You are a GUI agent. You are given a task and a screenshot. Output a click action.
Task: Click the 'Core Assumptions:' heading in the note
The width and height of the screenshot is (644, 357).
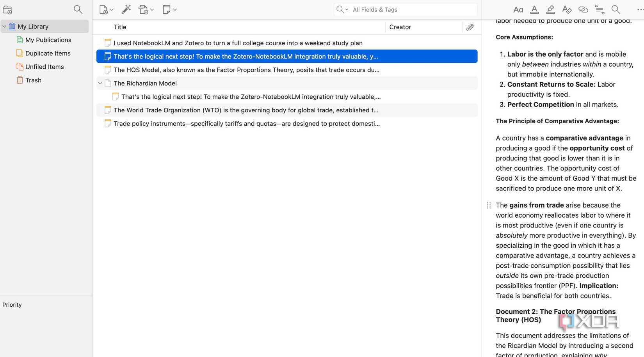524,37
